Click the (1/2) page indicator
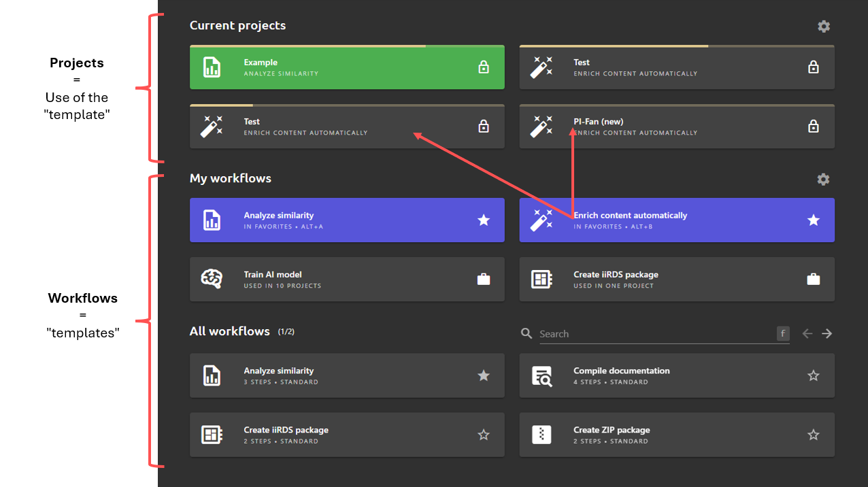 [286, 332]
